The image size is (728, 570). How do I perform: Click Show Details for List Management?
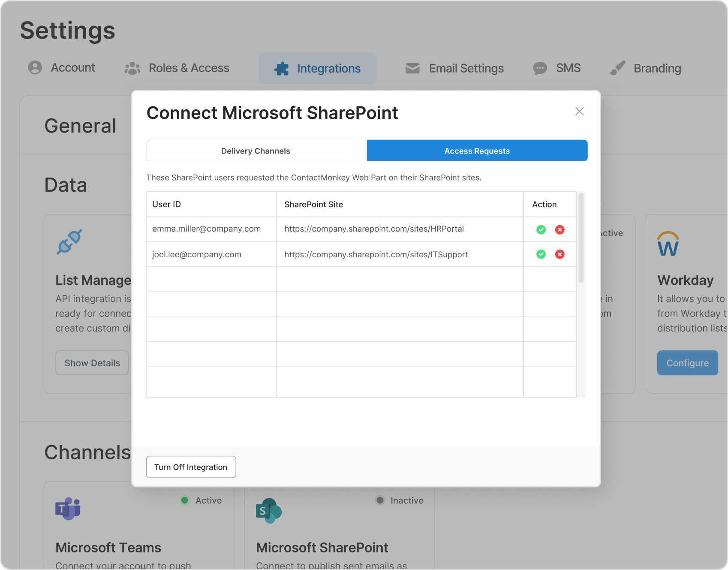92,363
